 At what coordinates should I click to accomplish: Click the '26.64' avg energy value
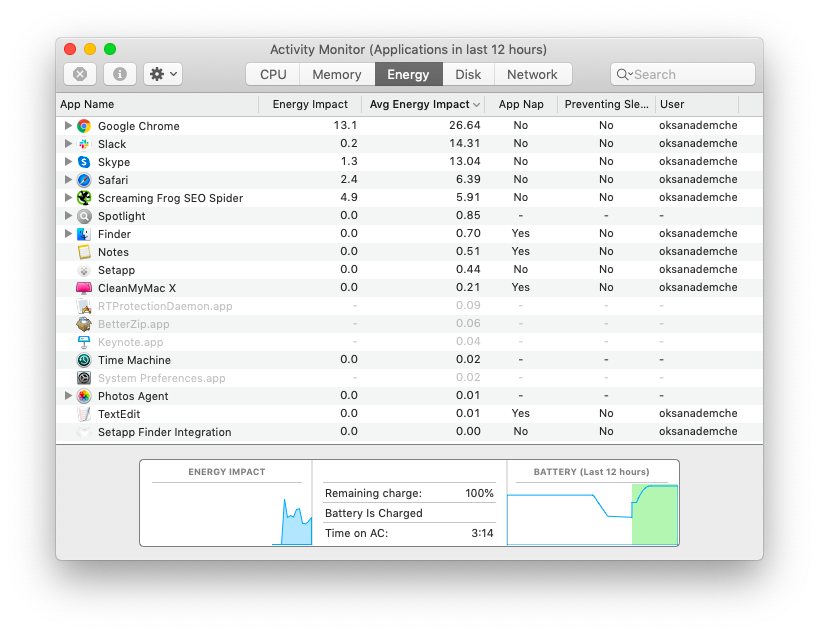point(464,125)
